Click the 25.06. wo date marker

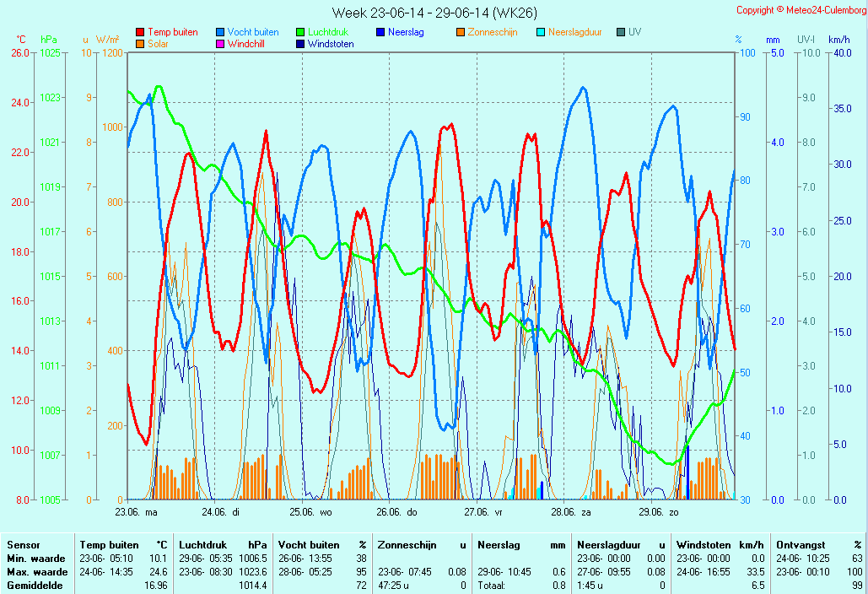click(310, 511)
